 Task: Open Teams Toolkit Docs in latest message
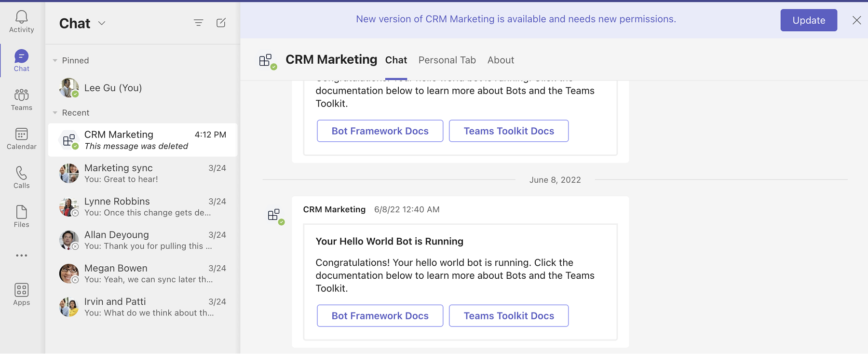(x=509, y=316)
